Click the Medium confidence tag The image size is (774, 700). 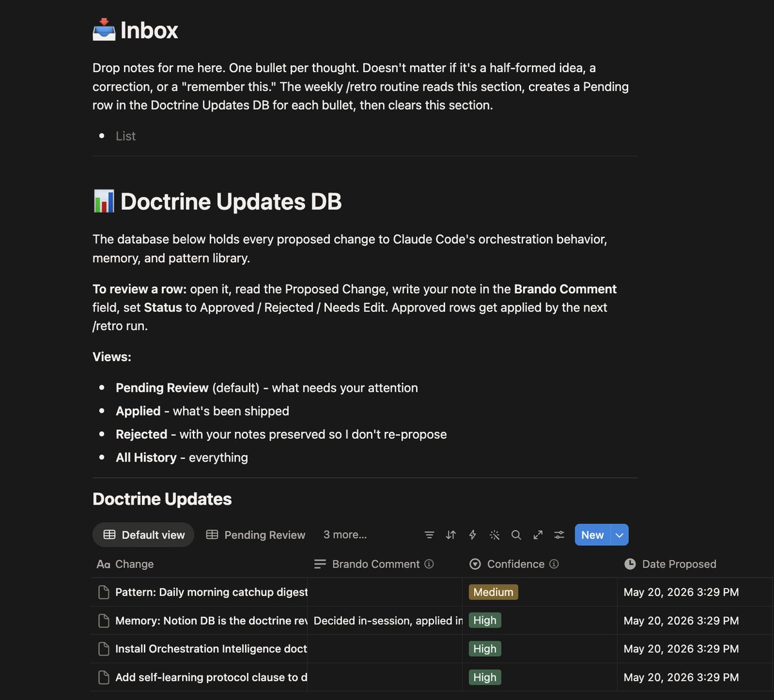pos(493,592)
